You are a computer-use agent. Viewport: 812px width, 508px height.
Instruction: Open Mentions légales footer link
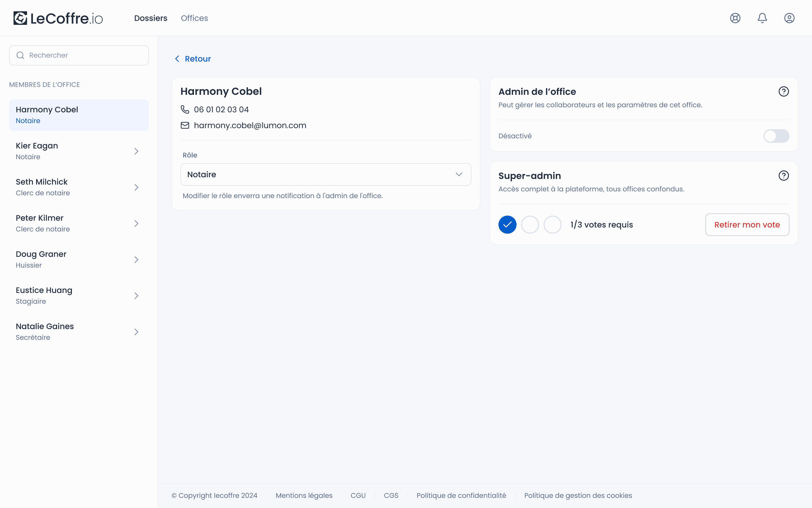pos(304,495)
